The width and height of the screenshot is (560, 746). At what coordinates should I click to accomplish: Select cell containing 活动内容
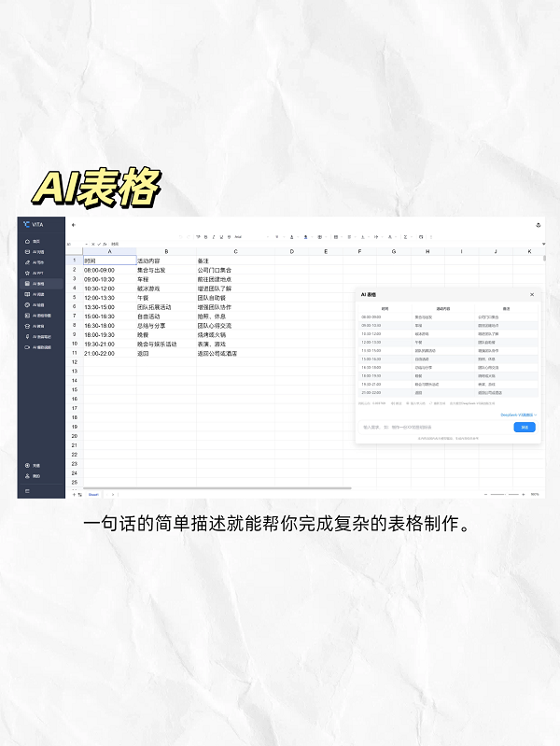tap(166, 260)
